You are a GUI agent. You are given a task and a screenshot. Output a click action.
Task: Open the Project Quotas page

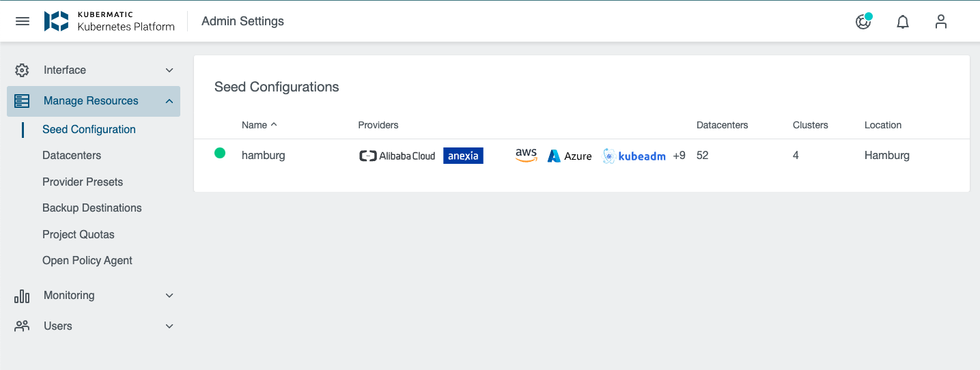[79, 235]
